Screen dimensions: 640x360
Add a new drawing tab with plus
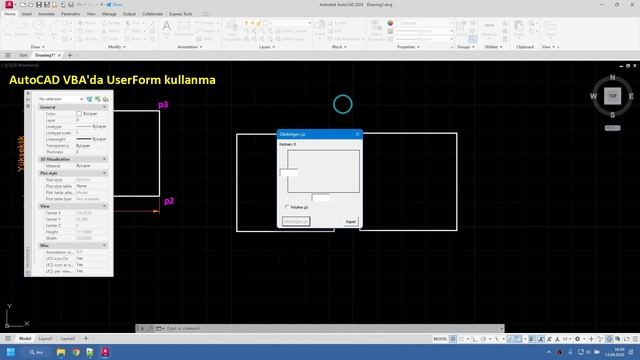pyautogui.click(x=70, y=55)
